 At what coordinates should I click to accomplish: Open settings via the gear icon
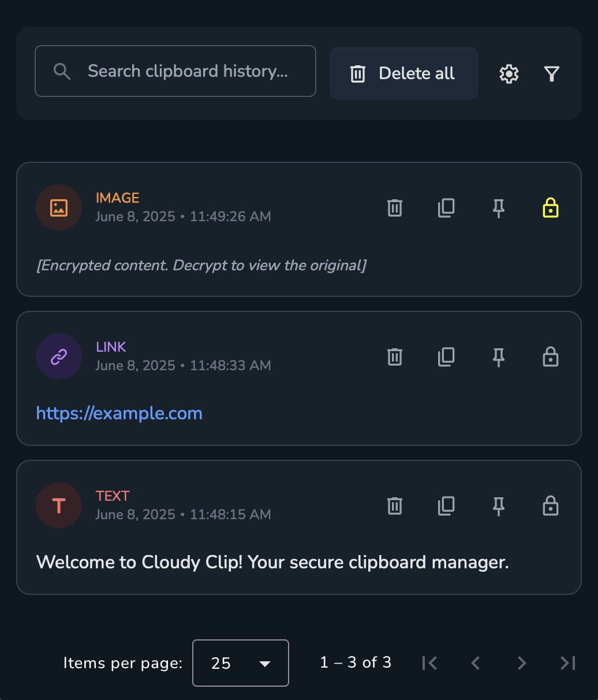coord(509,74)
